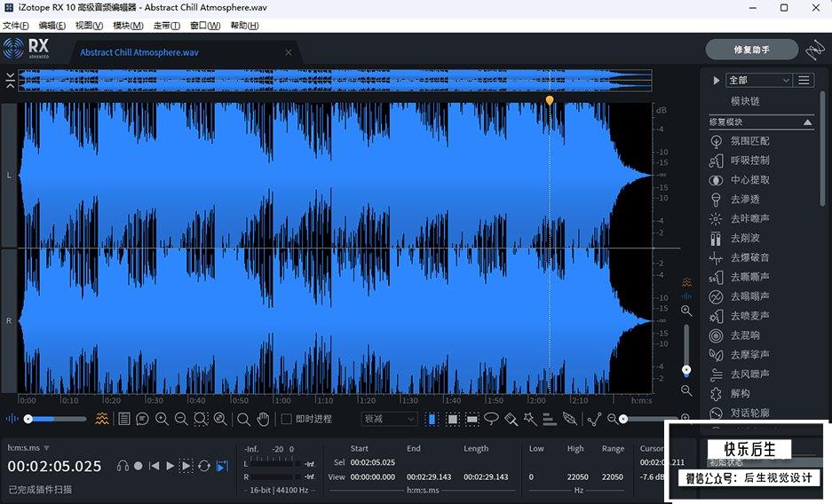Click the zoom out time icon
Image resolution: width=832 pixels, height=504 pixels.
pos(181,419)
